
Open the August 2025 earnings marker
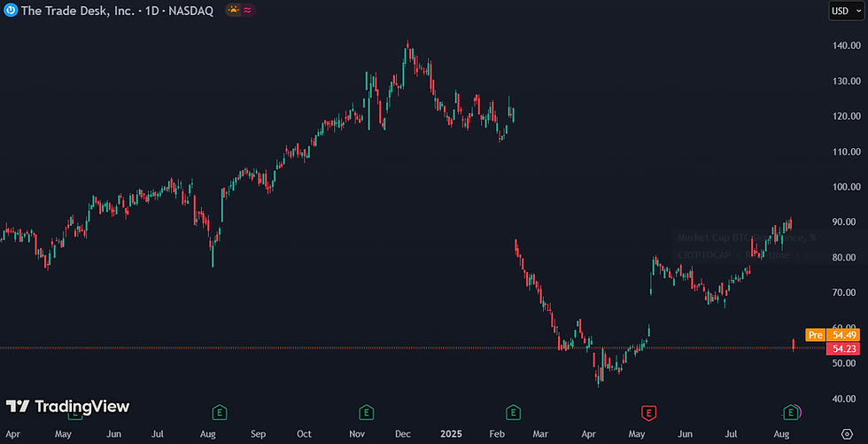[x=792, y=412]
